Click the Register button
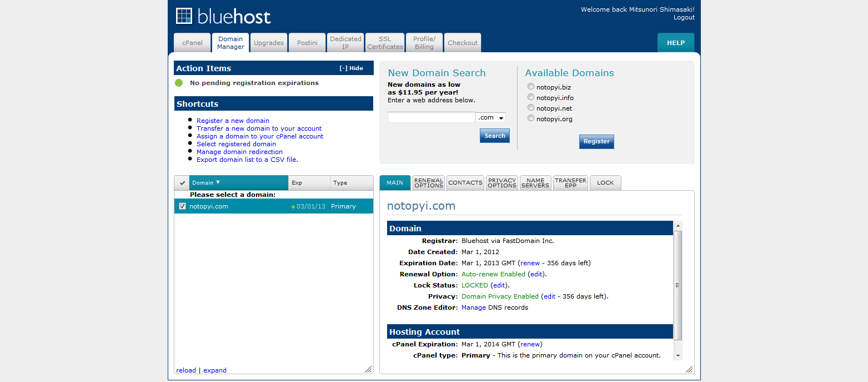 pos(596,141)
